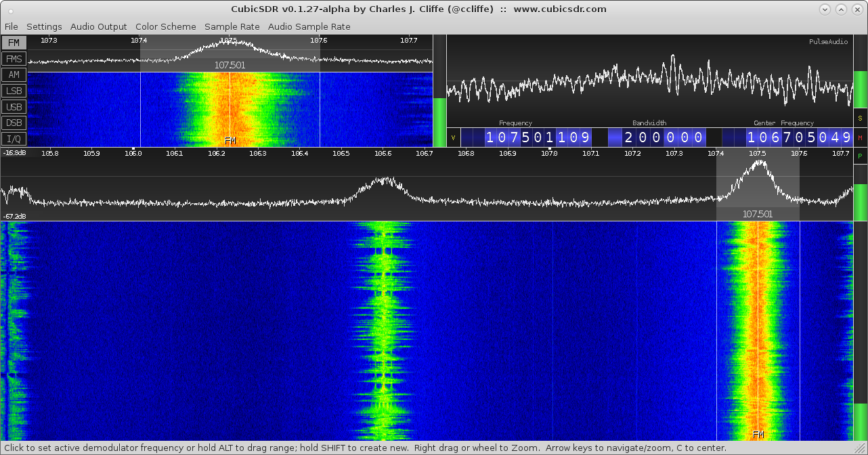Image resolution: width=868 pixels, height=455 pixels.
Task: Toggle the P indicator on the right edge
Action: pos(861,156)
